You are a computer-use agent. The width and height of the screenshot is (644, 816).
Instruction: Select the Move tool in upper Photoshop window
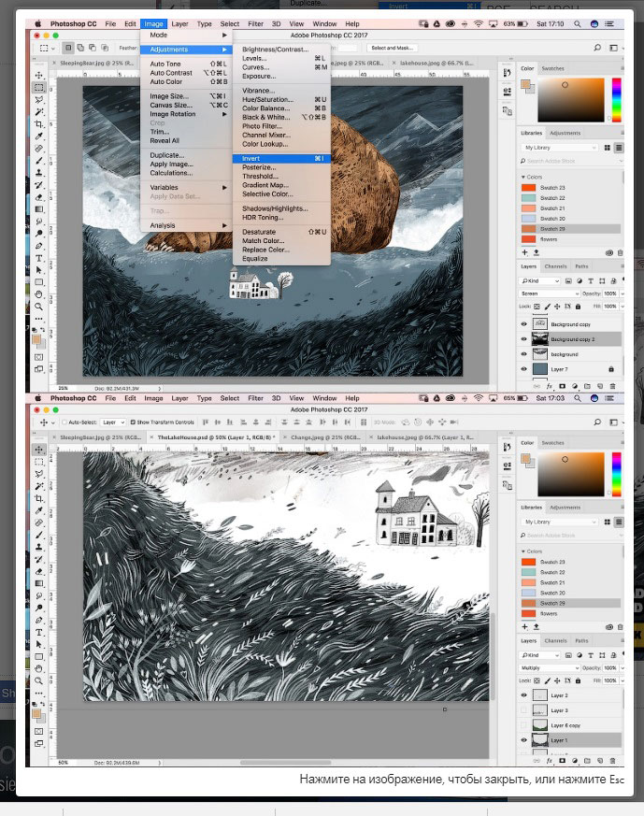point(39,75)
